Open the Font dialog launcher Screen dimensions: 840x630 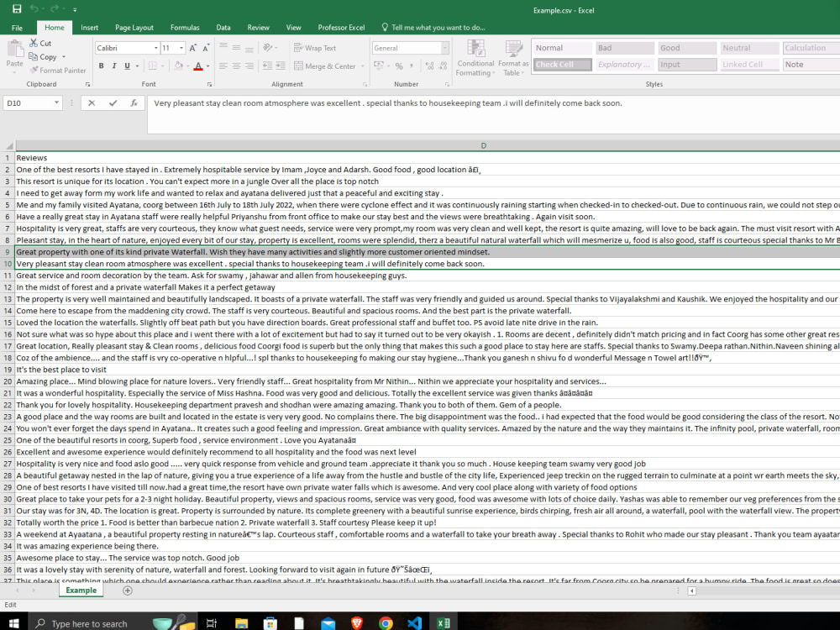coord(209,85)
